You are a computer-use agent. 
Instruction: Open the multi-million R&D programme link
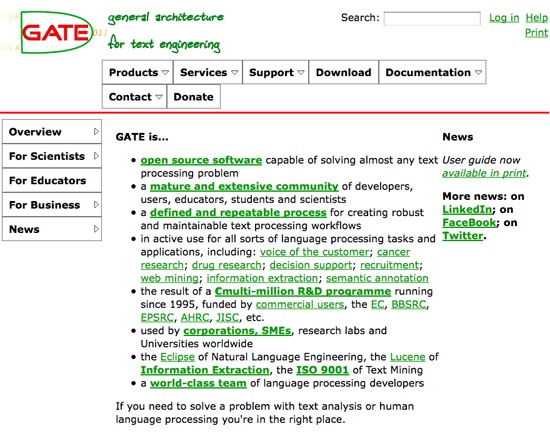[x=303, y=292]
